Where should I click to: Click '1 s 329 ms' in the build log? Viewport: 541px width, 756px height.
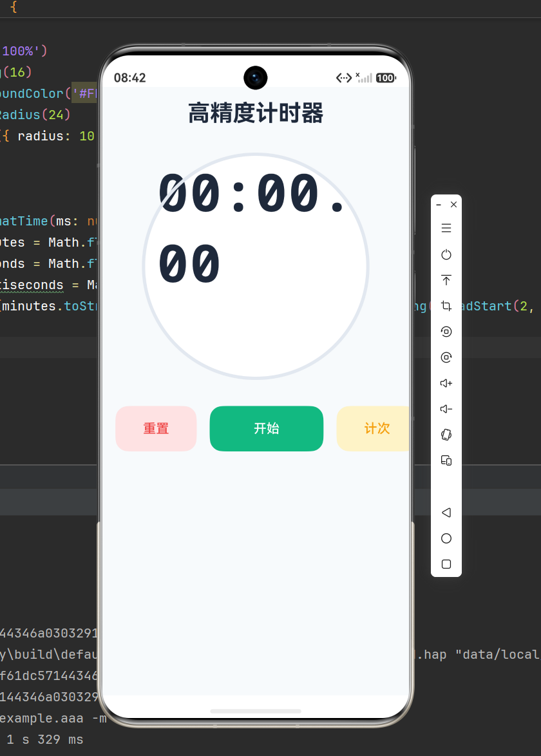click(45, 740)
